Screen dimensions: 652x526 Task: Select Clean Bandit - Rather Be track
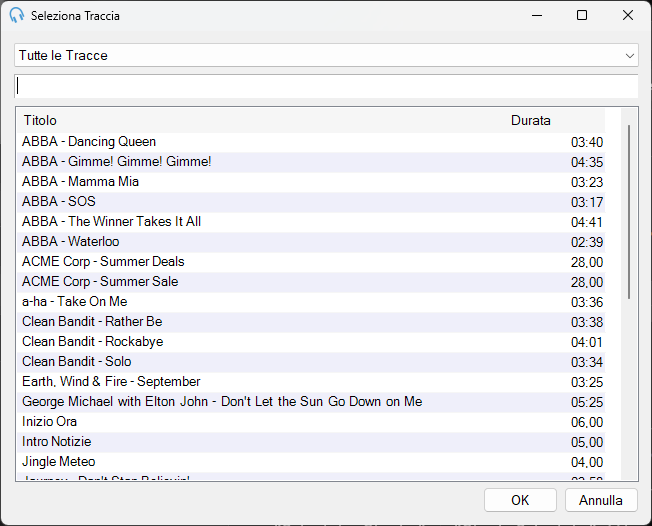coord(311,321)
